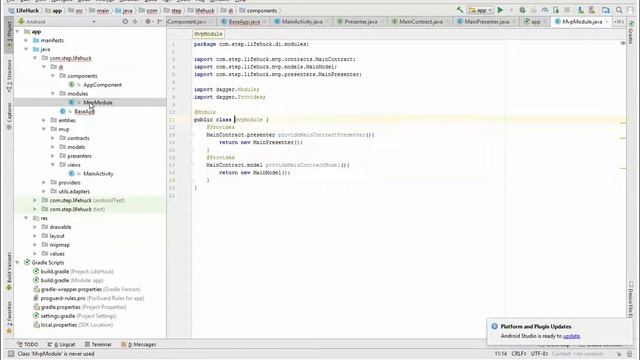Collapse the Gradle Scripts node
The height and width of the screenshot is (360, 640).
[x=18, y=262]
